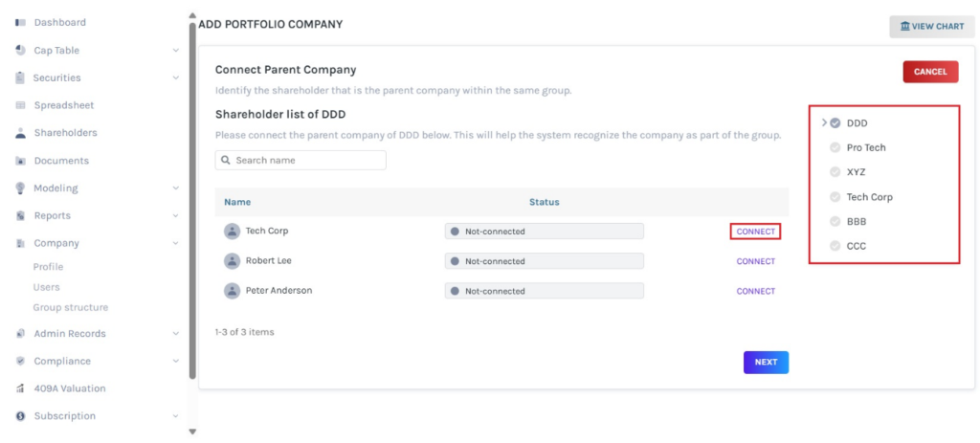Click the Modeling lightbulb icon

(x=20, y=188)
